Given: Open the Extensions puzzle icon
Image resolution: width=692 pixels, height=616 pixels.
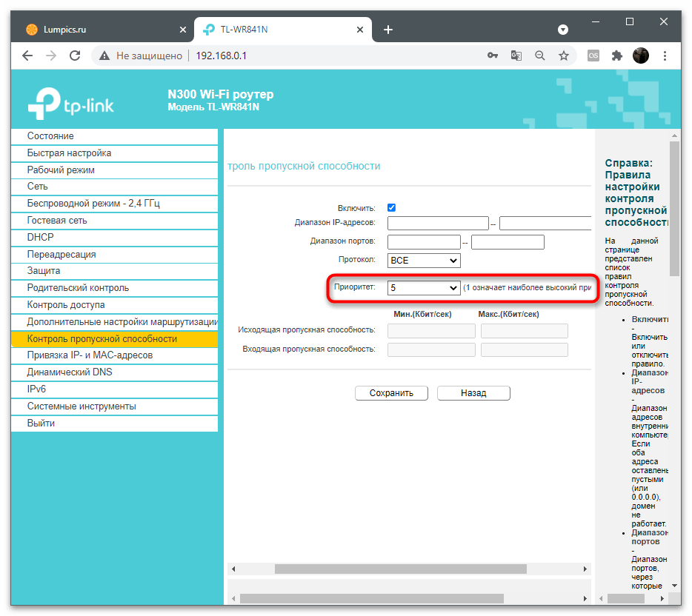Looking at the screenshot, I should point(617,56).
